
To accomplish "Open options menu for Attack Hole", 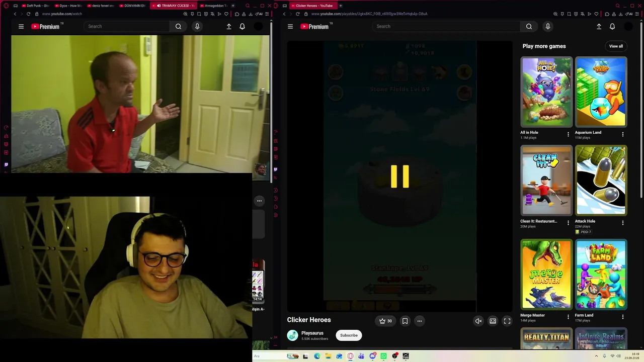I will [x=623, y=223].
